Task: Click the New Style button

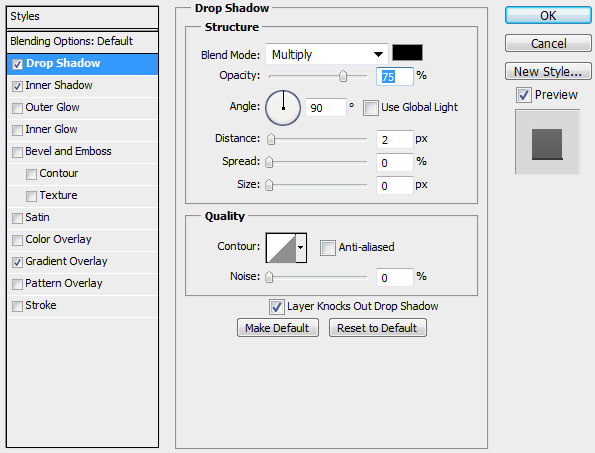Action: click(x=548, y=72)
